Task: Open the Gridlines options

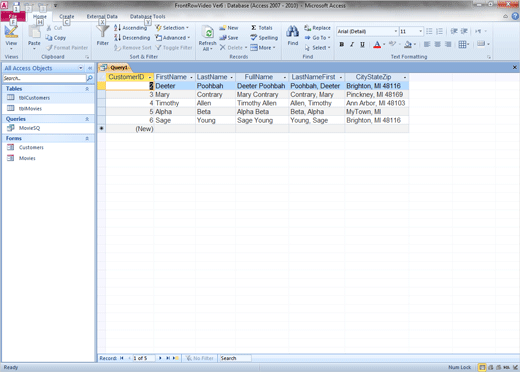Action: pos(464,44)
